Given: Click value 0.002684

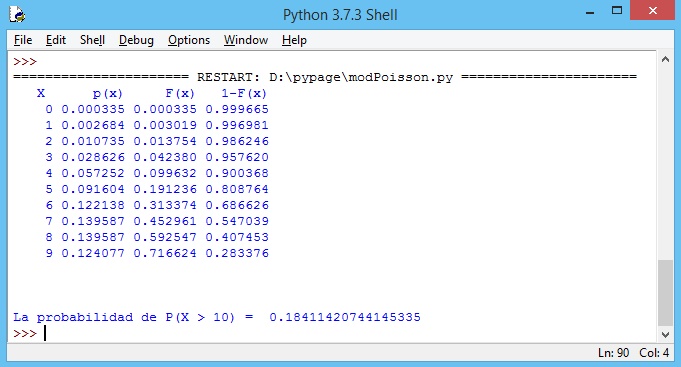Looking at the screenshot, I should (93, 126).
